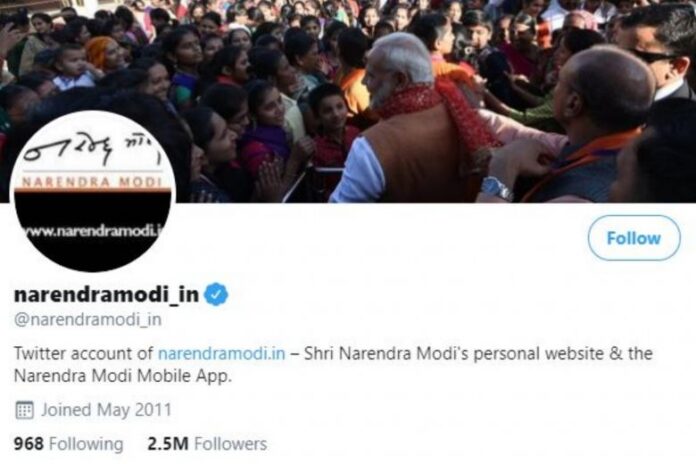
Task: Open the narendramodi.in link in bio
Action: [221, 353]
